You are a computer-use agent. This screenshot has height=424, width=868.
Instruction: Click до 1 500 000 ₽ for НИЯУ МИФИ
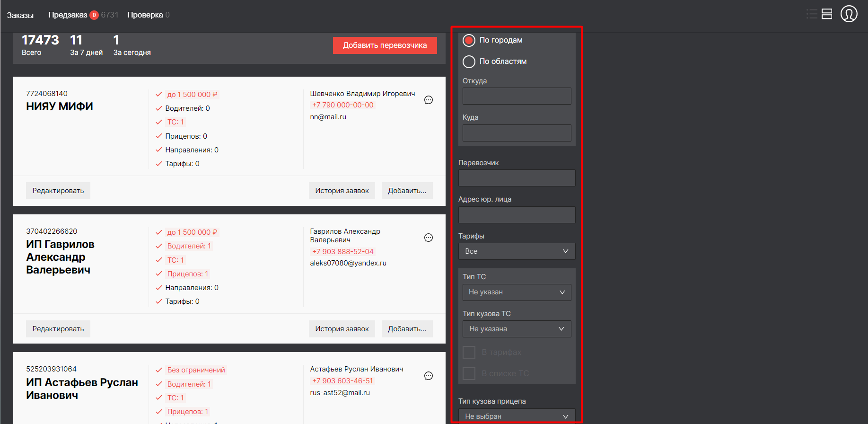192,95
